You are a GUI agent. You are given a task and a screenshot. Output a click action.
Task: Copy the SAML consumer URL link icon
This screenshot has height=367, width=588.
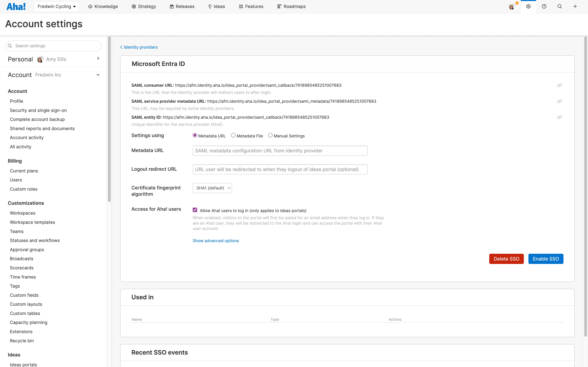(x=559, y=85)
